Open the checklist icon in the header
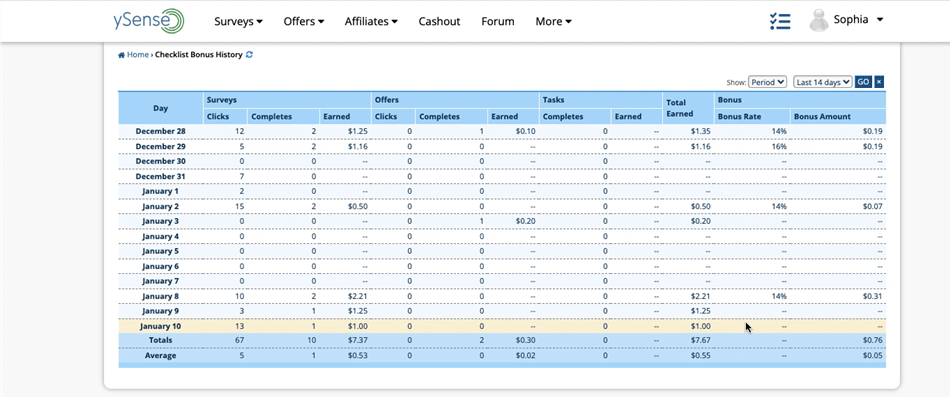This screenshot has width=950, height=397. 780,21
